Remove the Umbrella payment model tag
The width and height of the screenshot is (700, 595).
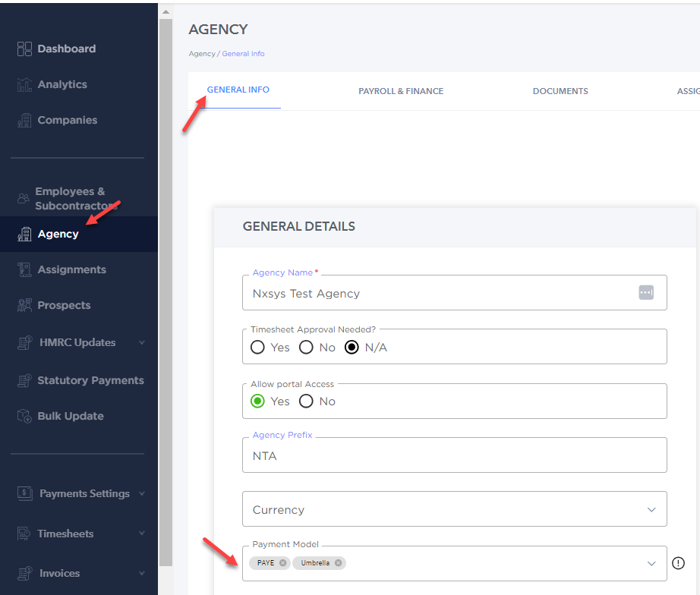click(338, 563)
